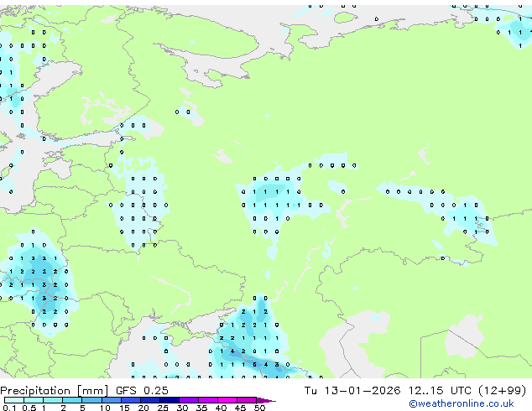Screen dimensions: 532x411
Task: Click the 45–50 mm legend color swatch
Action: coord(247,400)
